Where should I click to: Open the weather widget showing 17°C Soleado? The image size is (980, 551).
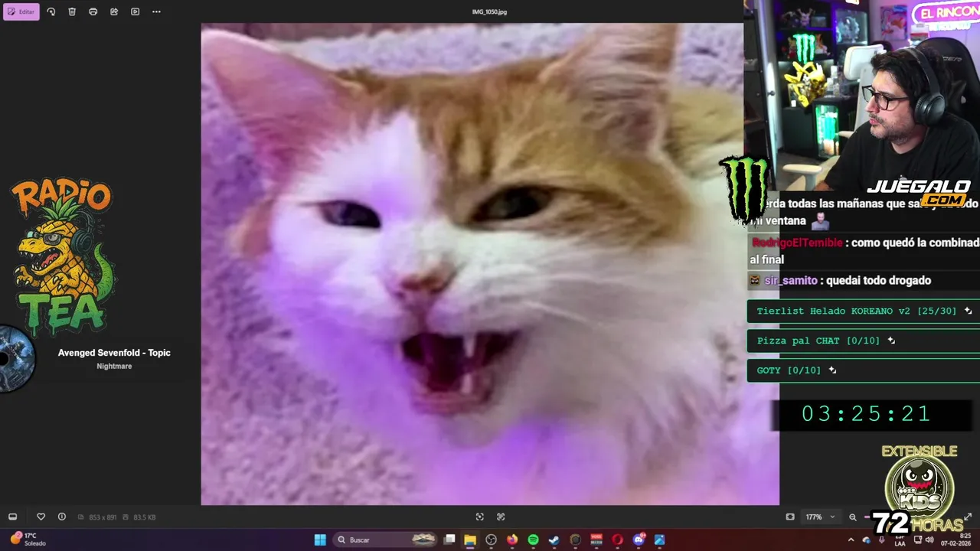[x=28, y=540]
